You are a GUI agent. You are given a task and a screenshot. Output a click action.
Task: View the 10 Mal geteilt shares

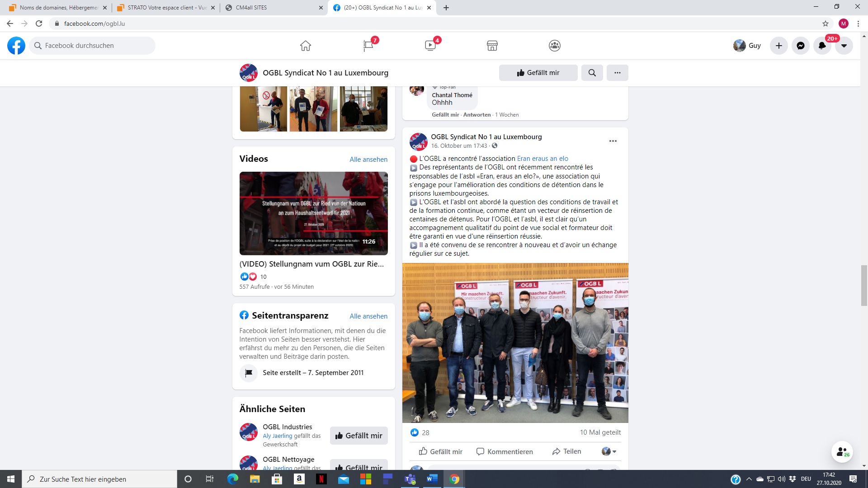tap(600, 432)
